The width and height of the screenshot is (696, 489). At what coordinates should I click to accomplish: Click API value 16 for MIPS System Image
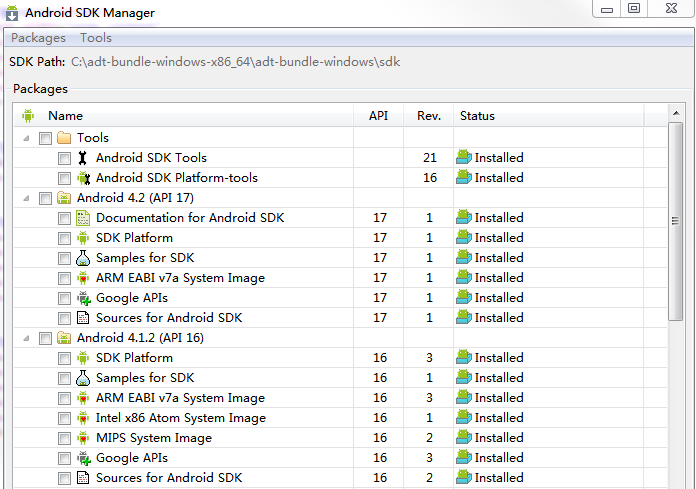pos(380,438)
